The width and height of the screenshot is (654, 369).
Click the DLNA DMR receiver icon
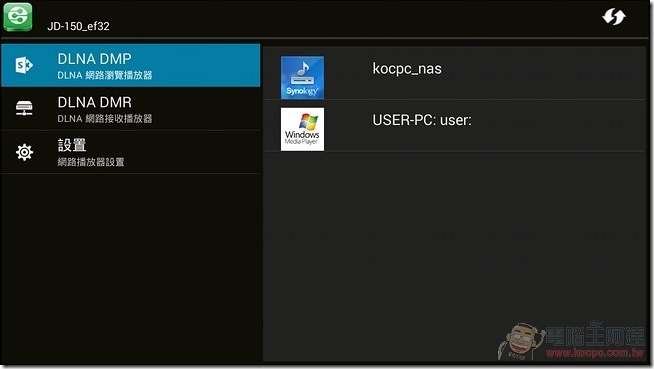click(24, 108)
